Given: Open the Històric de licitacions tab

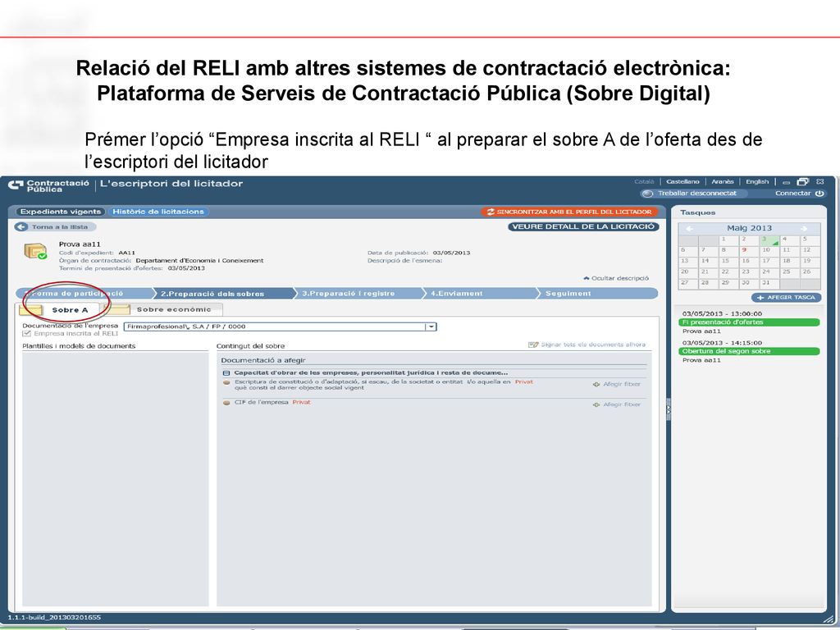Looking at the screenshot, I should tap(158, 212).
